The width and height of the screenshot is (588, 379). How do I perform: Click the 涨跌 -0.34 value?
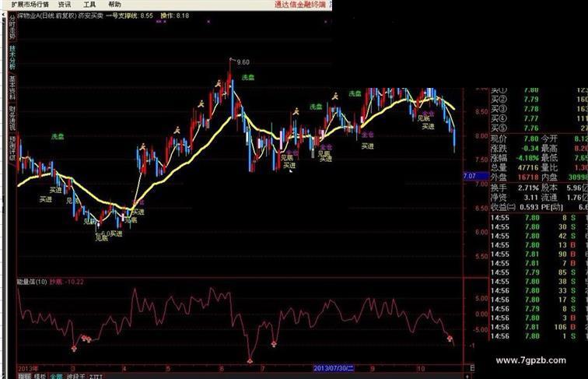530,149
